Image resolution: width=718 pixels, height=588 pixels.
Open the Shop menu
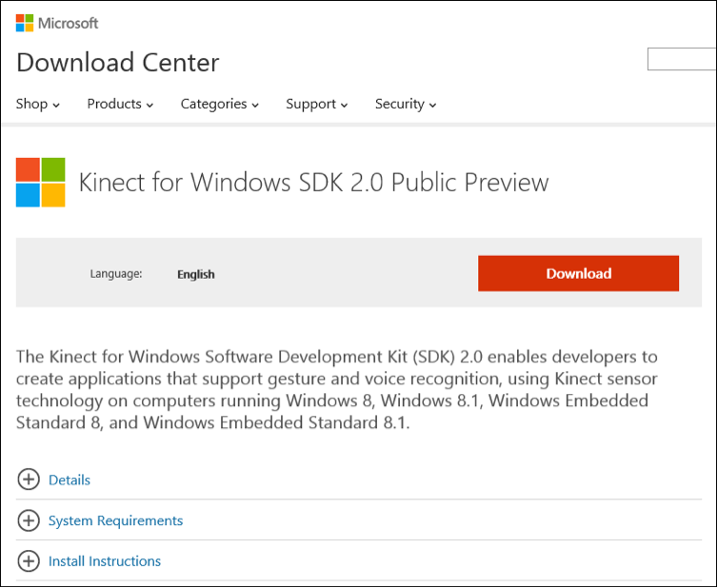(37, 104)
